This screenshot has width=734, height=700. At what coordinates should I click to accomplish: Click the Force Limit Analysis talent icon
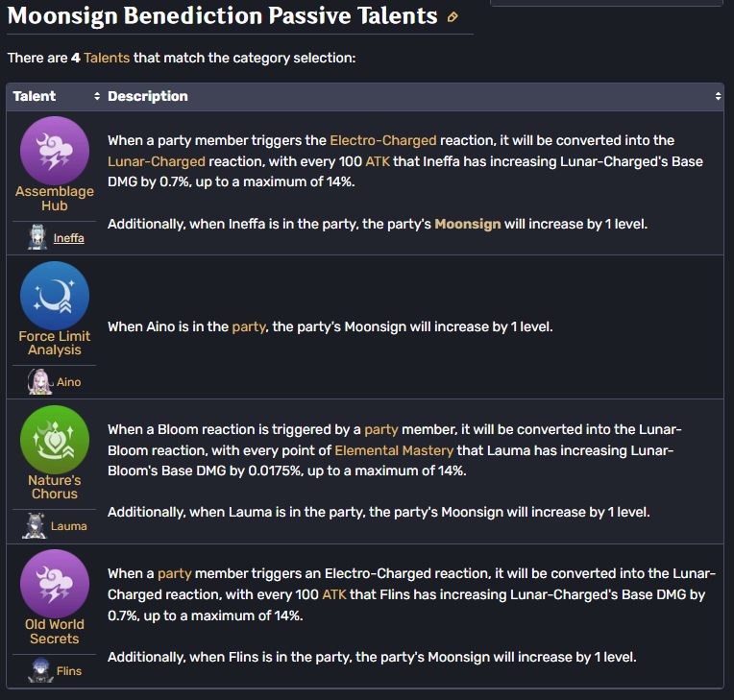click(55, 295)
